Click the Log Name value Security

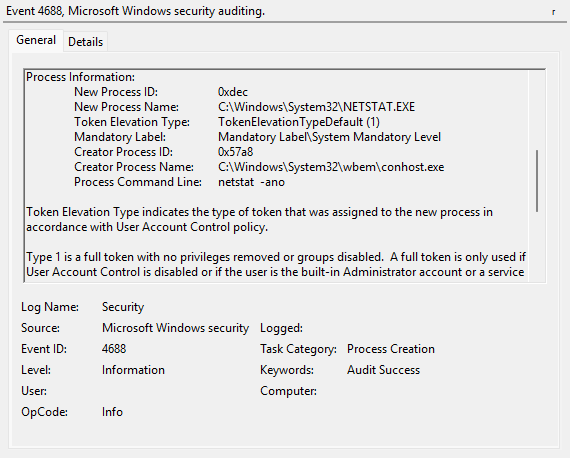[x=123, y=307]
